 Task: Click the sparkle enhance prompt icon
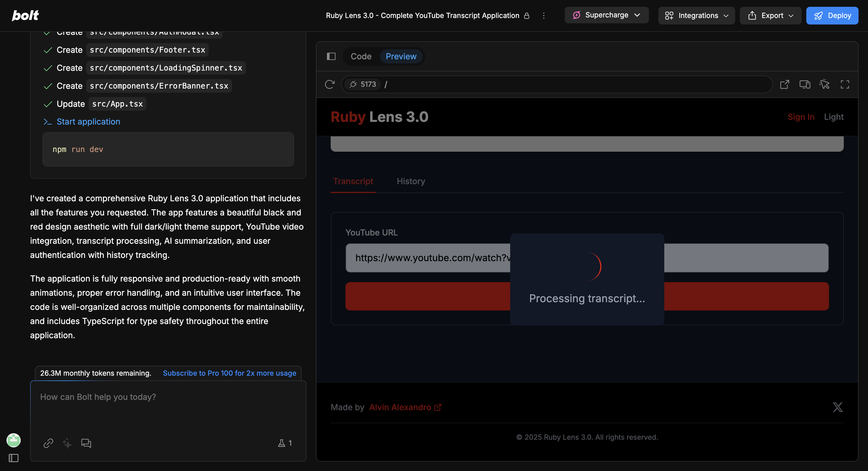67,443
